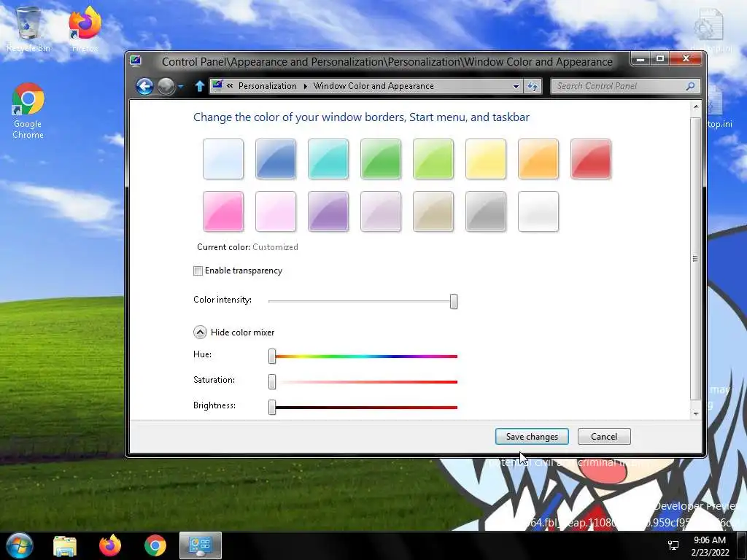Open the recent pages dropdown arrow
Image resolution: width=747 pixels, height=560 pixels.
click(181, 87)
